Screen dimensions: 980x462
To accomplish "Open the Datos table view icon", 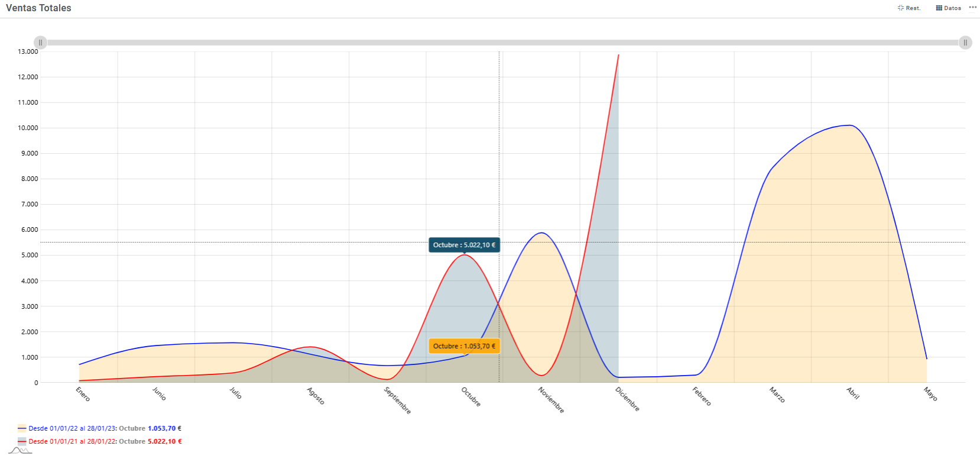I will [x=948, y=8].
